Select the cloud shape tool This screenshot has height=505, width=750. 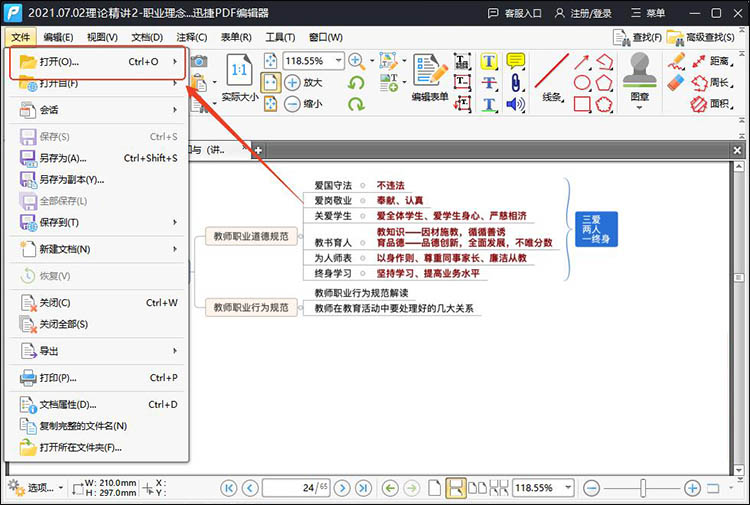click(x=604, y=104)
